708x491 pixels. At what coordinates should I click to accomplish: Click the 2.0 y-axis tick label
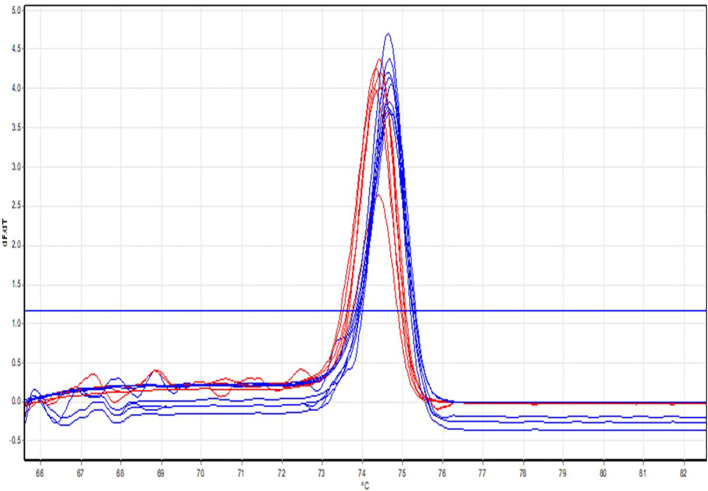[15, 246]
